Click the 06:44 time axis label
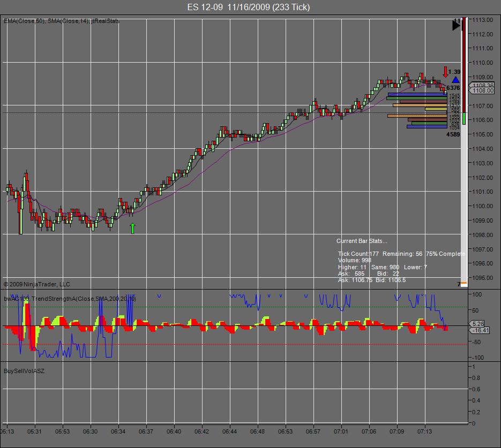Viewport: 501px width, 448px height. tap(229, 431)
